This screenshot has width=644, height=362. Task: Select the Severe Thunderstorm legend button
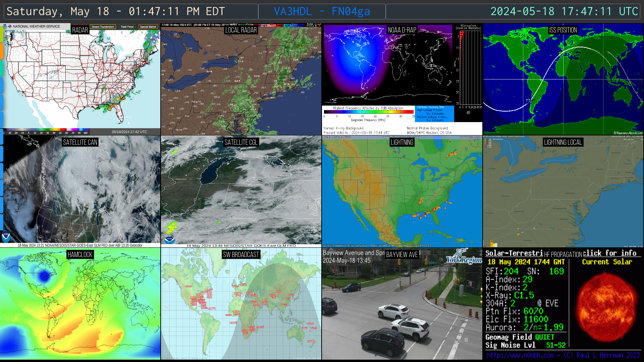pos(103,27)
